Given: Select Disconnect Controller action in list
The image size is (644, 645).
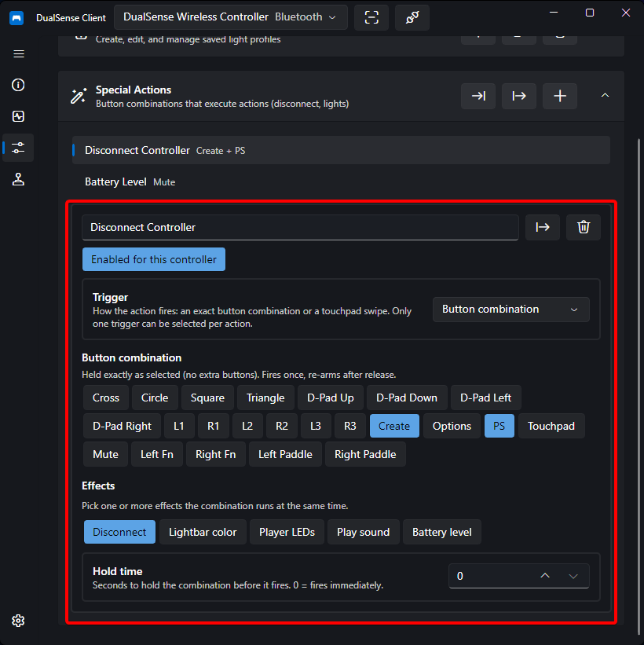Looking at the screenshot, I should [341, 150].
